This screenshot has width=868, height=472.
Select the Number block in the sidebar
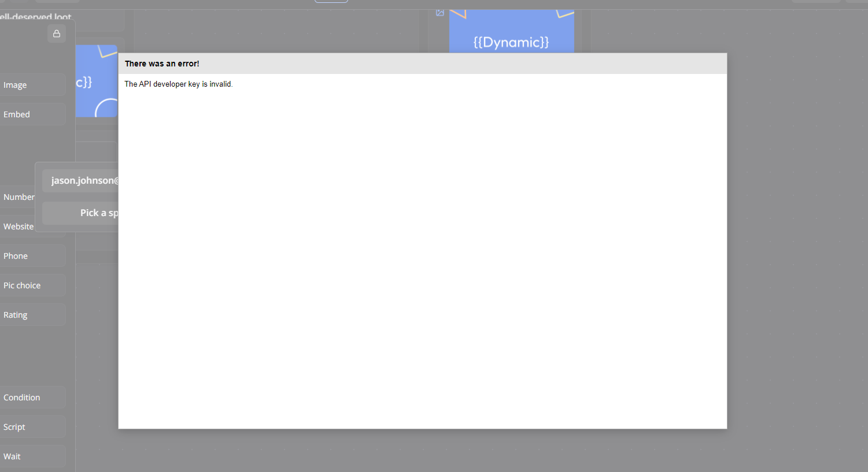[18, 196]
